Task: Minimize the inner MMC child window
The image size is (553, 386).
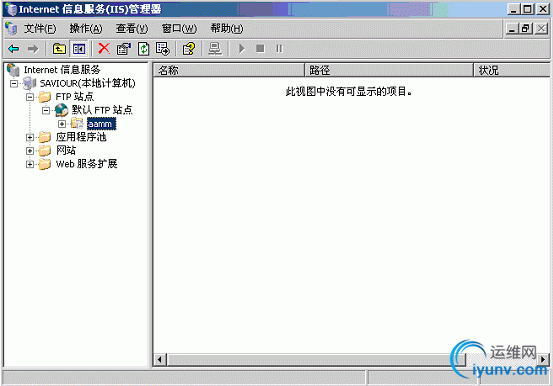Action: pos(512,29)
